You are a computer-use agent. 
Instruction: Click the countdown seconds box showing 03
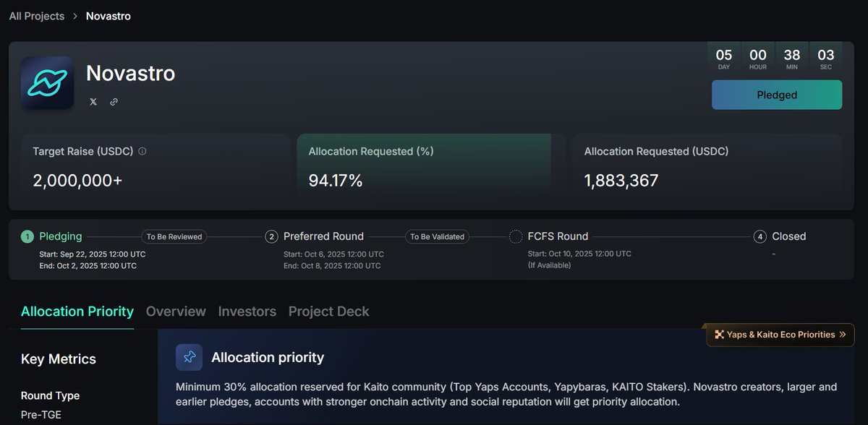(826, 58)
